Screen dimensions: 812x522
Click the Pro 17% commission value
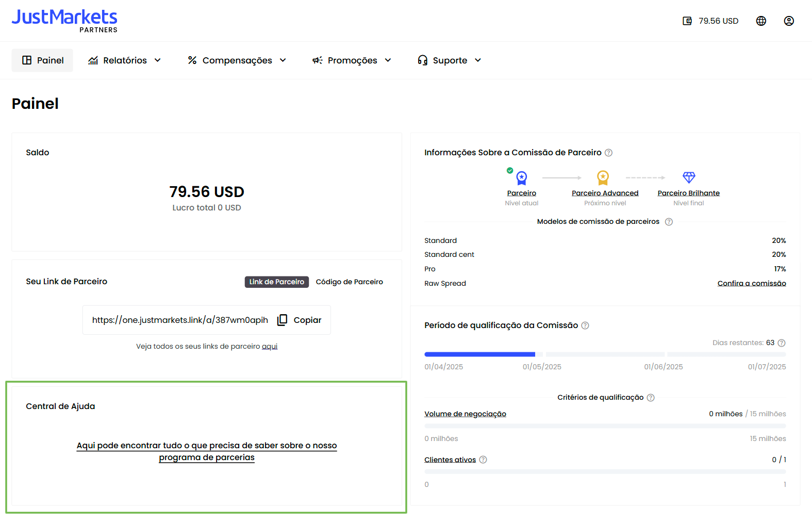[x=780, y=269]
